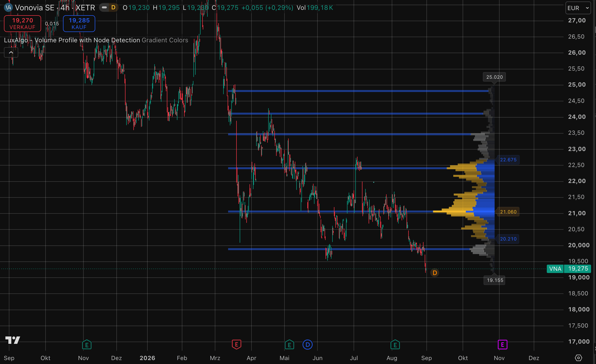The height and width of the screenshot is (364, 596).
Task: Click the 24,00 price axis value
Action: click(577, 117)
